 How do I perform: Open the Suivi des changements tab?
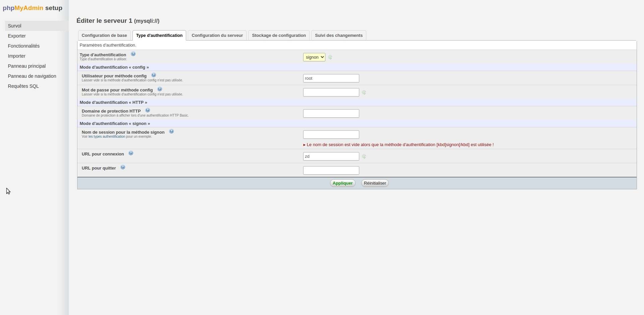pos(338,35)
